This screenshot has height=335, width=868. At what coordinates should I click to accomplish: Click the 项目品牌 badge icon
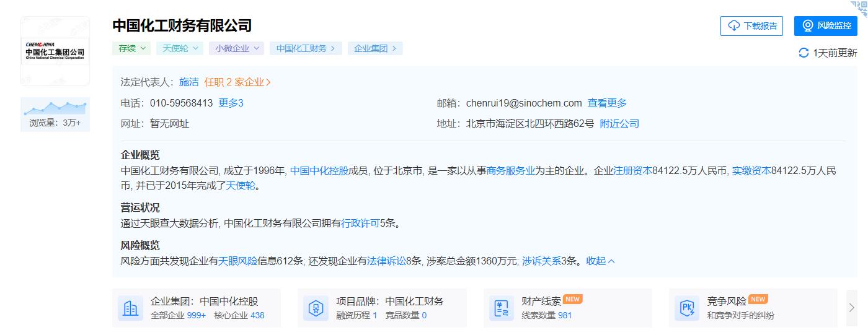pos(316,308)
